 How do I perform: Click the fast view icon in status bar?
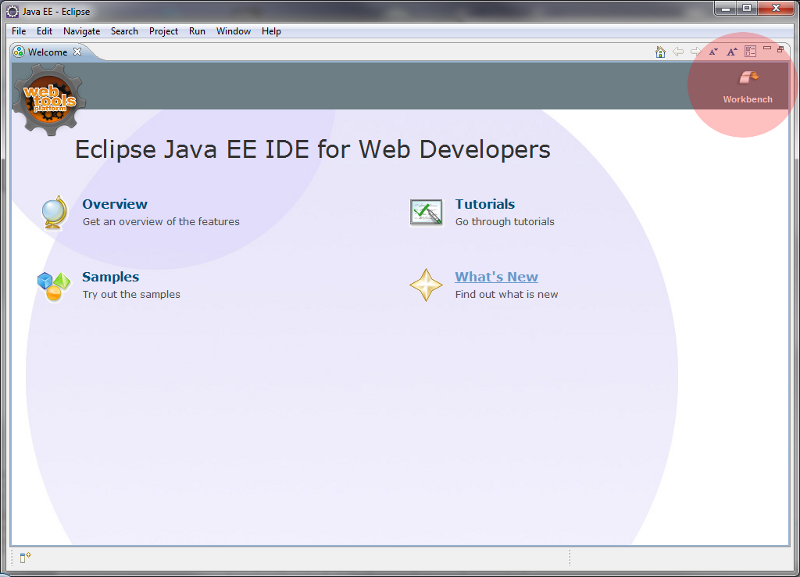pyautogui.click(x=25, y=557)
